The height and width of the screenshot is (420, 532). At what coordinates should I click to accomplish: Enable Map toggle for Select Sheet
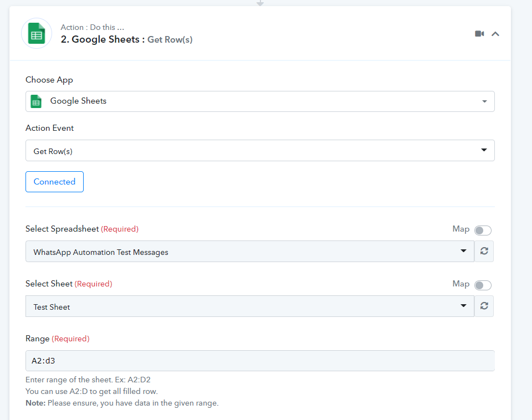tap(482, 285)
